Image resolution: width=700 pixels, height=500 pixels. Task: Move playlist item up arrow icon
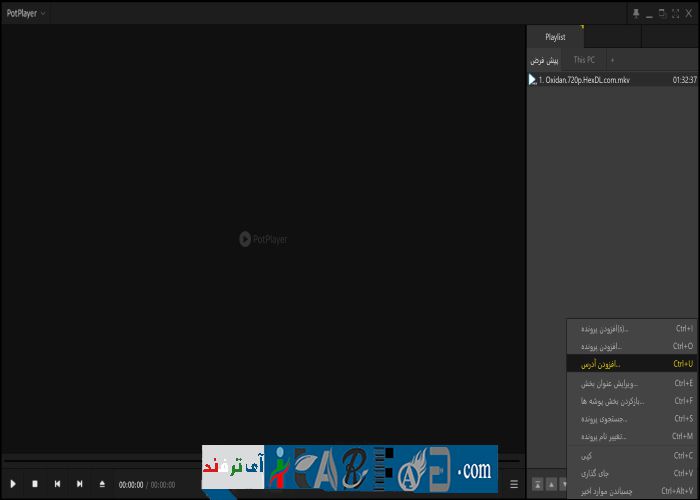click(550, 484)
